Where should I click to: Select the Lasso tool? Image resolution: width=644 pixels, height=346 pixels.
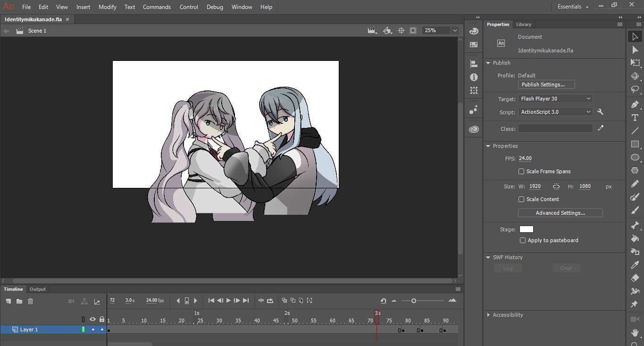click(635, 89)
